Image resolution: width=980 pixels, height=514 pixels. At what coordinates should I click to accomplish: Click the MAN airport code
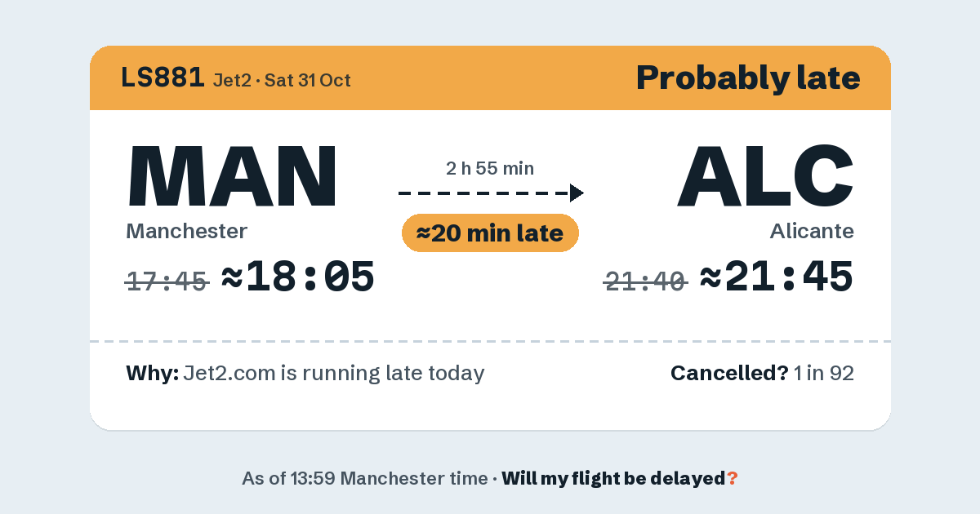pos(232,176)
